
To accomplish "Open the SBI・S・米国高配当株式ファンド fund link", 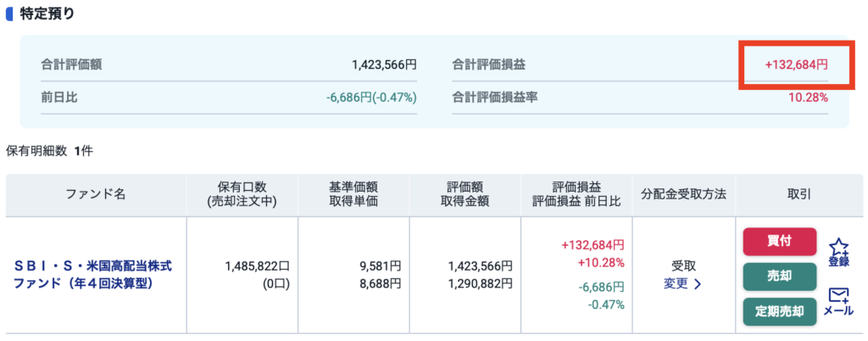I will (x=93, y=275).
